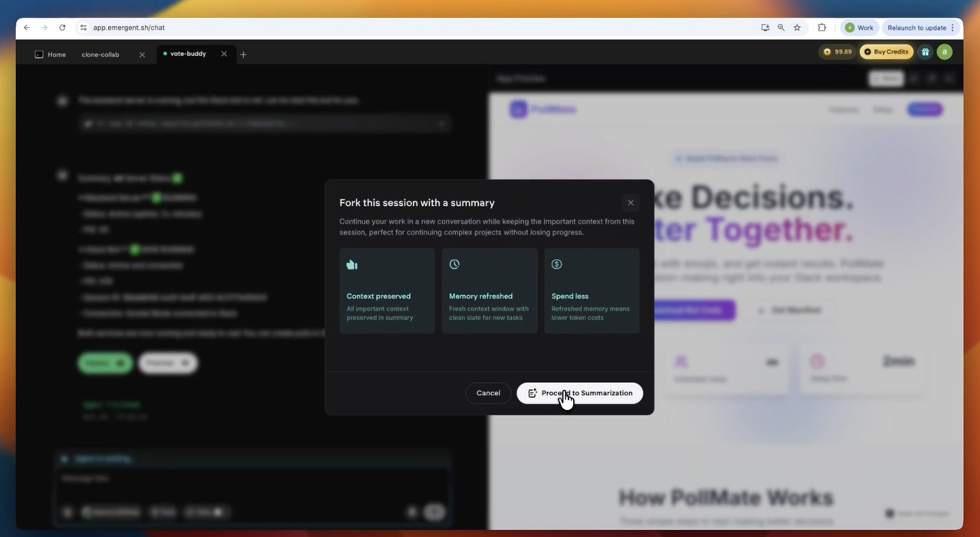Click the dialog title Fork this session

tap(417, 203)
